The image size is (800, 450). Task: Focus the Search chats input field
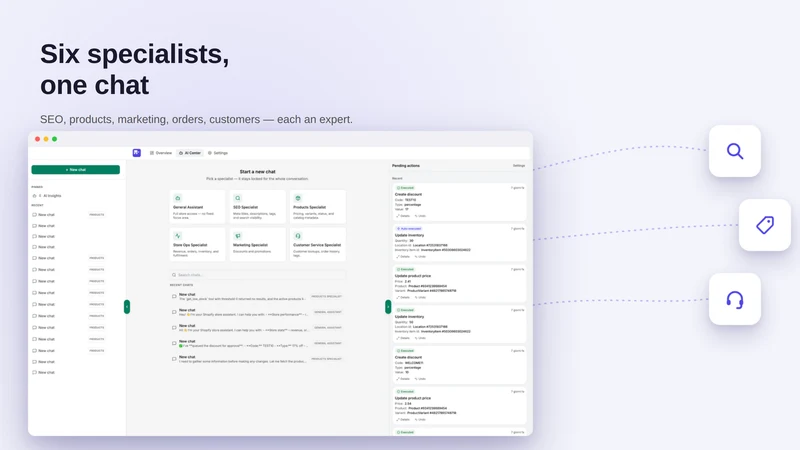[258, 275]
